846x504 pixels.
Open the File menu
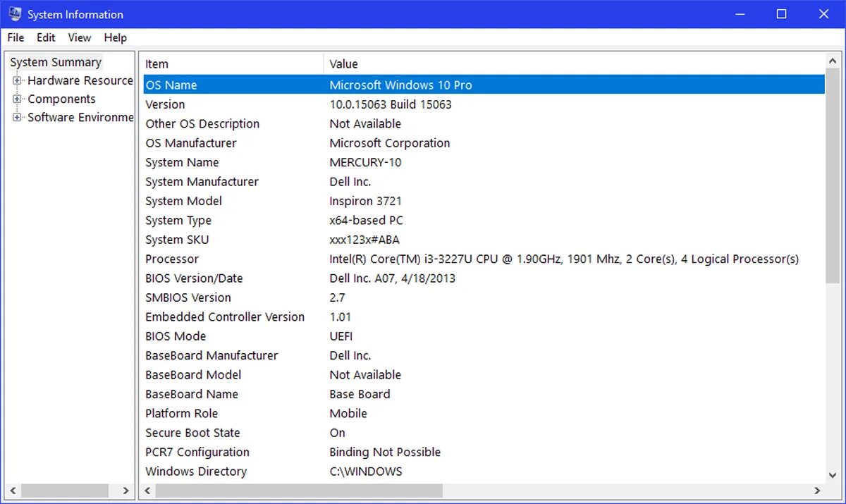click(x=16, y=37)
